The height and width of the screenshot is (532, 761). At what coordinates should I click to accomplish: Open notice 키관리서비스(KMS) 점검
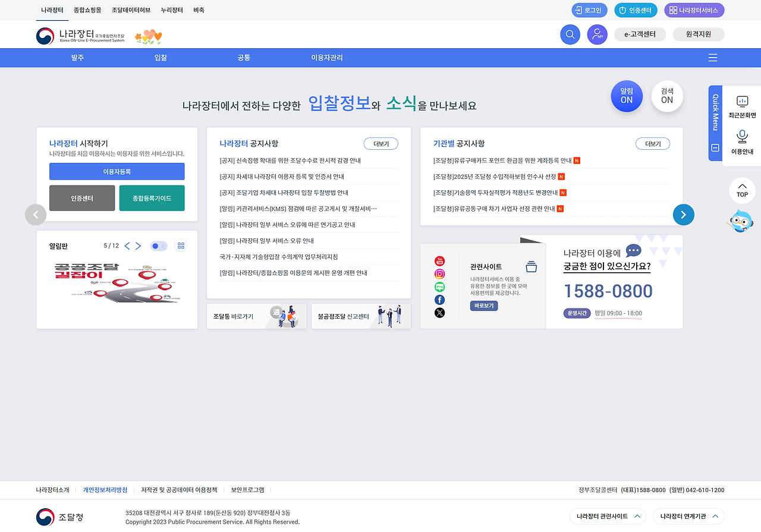(298, 209)
